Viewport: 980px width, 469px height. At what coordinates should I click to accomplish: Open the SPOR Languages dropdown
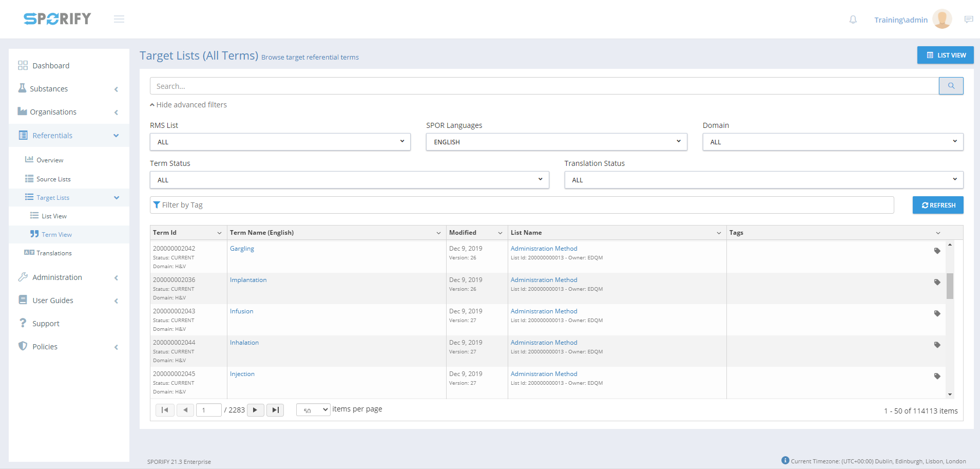(556, 142)
